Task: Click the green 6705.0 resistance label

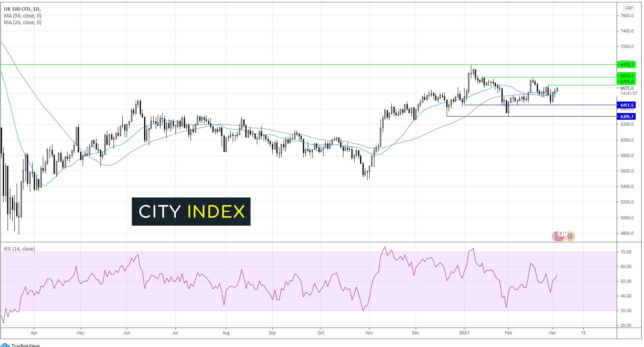Action: [627, 82]
